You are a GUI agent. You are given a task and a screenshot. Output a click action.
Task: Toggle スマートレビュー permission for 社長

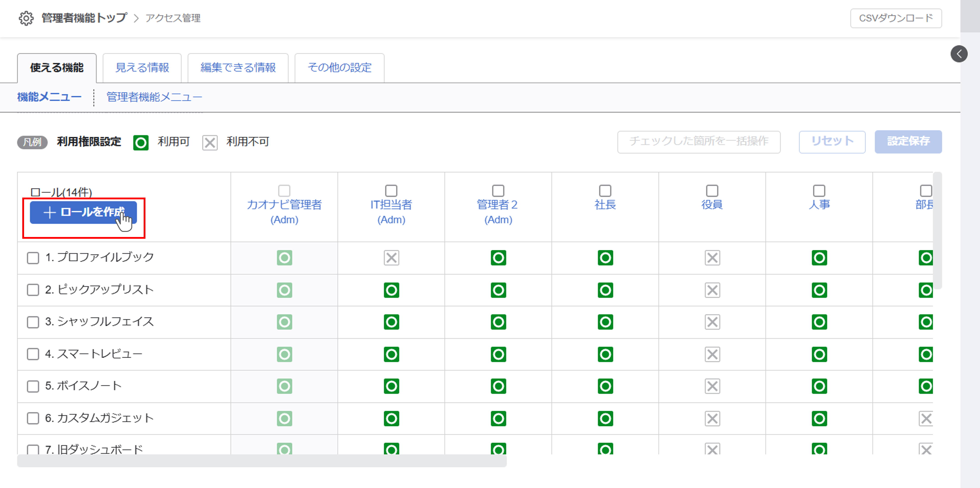605,355
